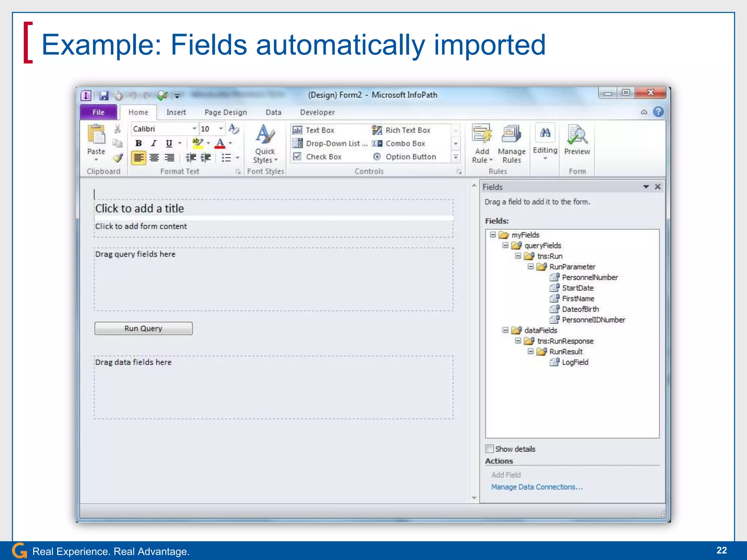Click the 'Drag query fields here' area
747x560 pixels.
coord(274,279)
